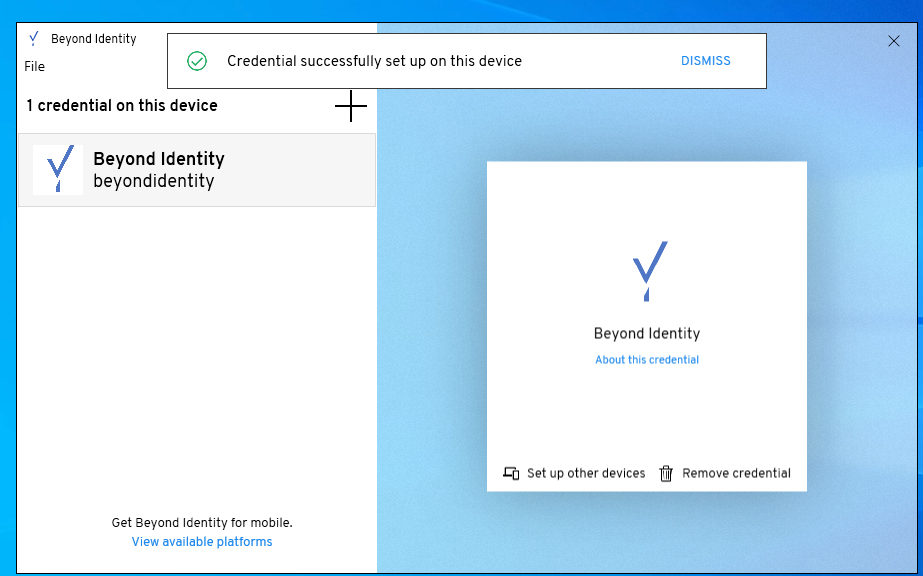Image resolution: width=923 pixels, height=576 pixels.
Task: Click View available platforms
Action: point(201,541)
